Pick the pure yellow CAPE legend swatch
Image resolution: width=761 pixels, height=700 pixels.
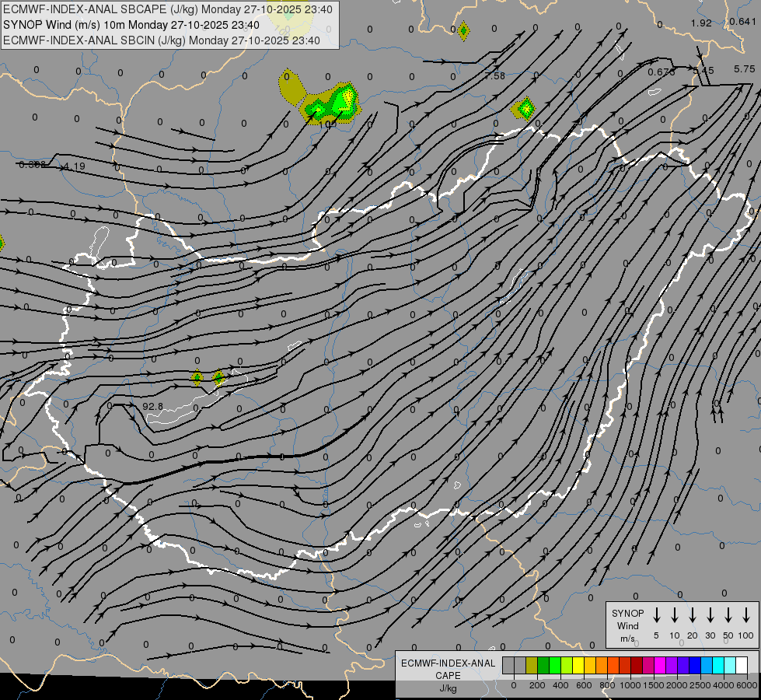578,665
